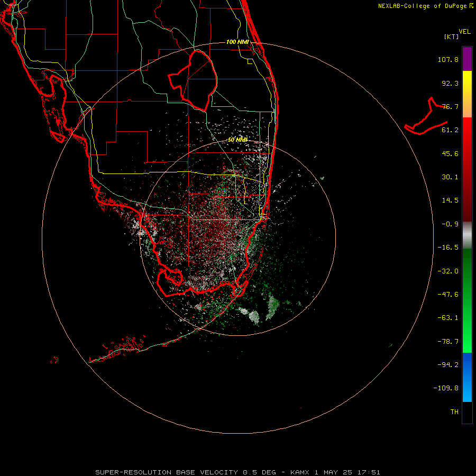This screenshot has height=476, width=476.
Task: Click the 61.2 scale label
Action: 450,130
